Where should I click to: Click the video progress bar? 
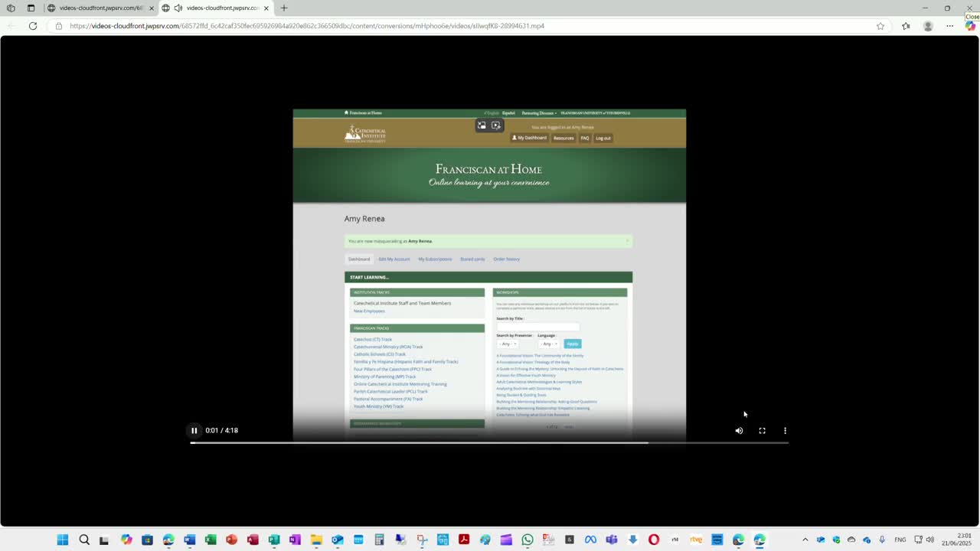pyautogui.click(x=489, y=442)
